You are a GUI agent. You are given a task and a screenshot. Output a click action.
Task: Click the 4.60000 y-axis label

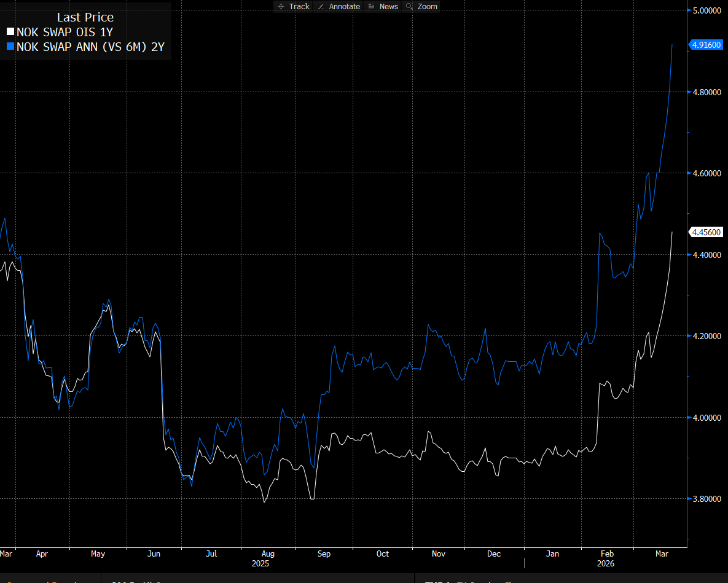706,173
